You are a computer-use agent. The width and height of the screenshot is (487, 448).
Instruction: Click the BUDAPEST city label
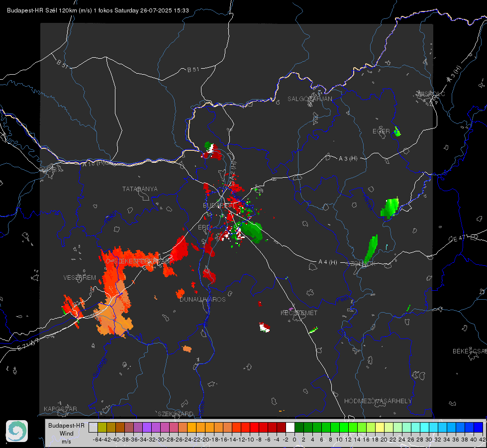pyautogui.click(x=219, y=206)
